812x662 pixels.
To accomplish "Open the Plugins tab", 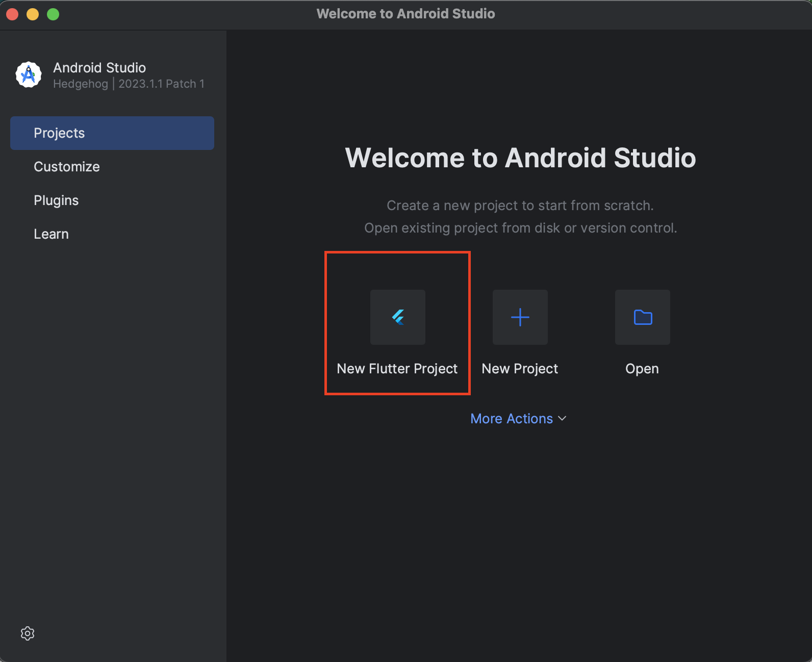I will 112,200.
